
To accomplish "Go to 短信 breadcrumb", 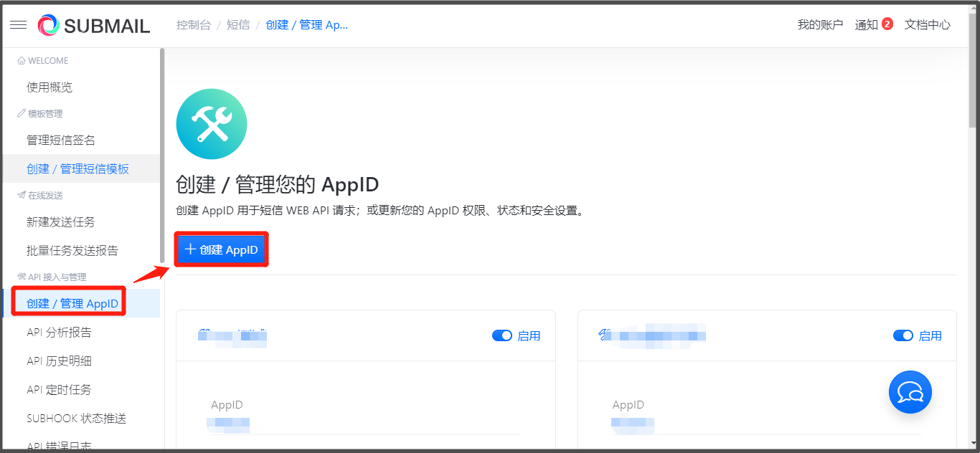I will pyautogui.click(x=238, y=25).
